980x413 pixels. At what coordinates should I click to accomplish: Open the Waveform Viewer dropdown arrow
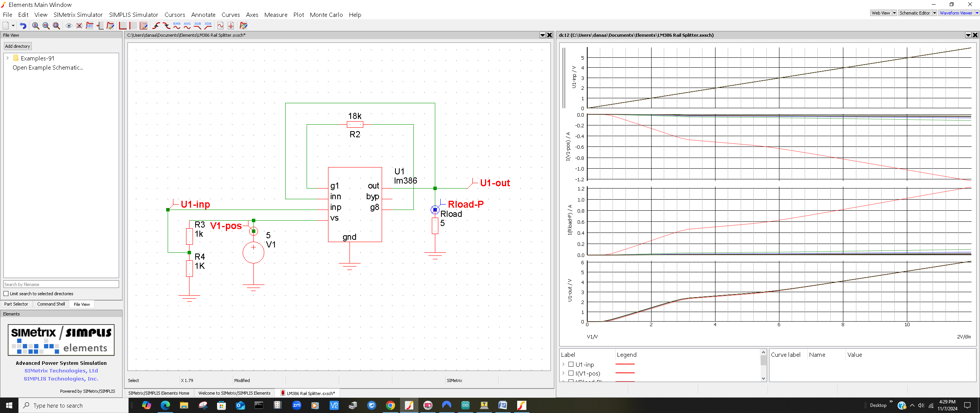[x=977, y=13]
